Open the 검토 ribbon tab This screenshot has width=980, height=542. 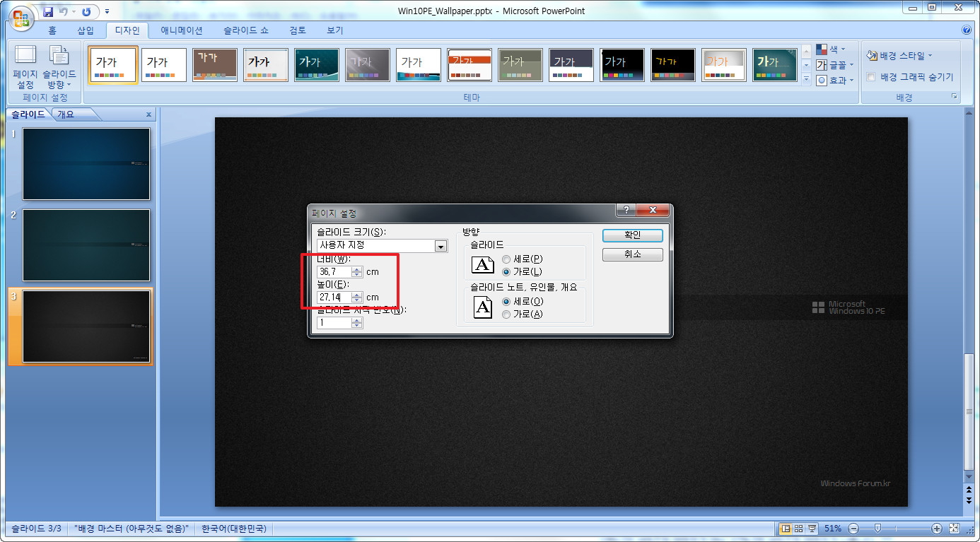tap(298, 30)
